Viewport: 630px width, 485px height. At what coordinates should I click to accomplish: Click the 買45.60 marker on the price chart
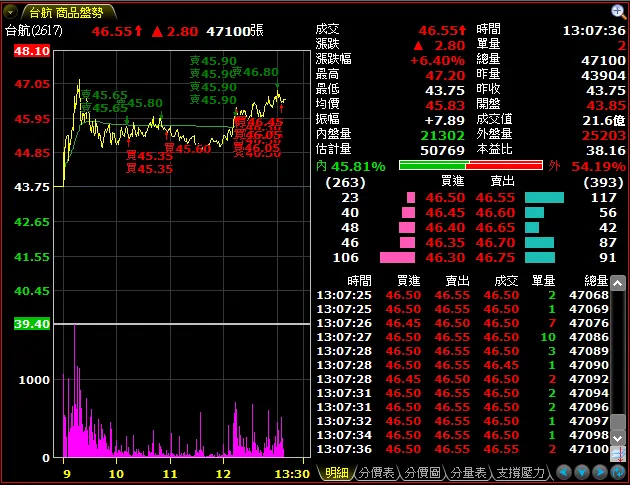pos(188,149)
